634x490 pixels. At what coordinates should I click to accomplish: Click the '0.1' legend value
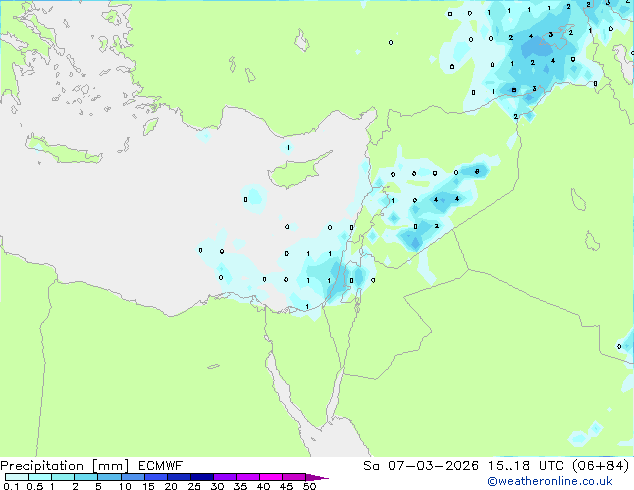[11, 486]
